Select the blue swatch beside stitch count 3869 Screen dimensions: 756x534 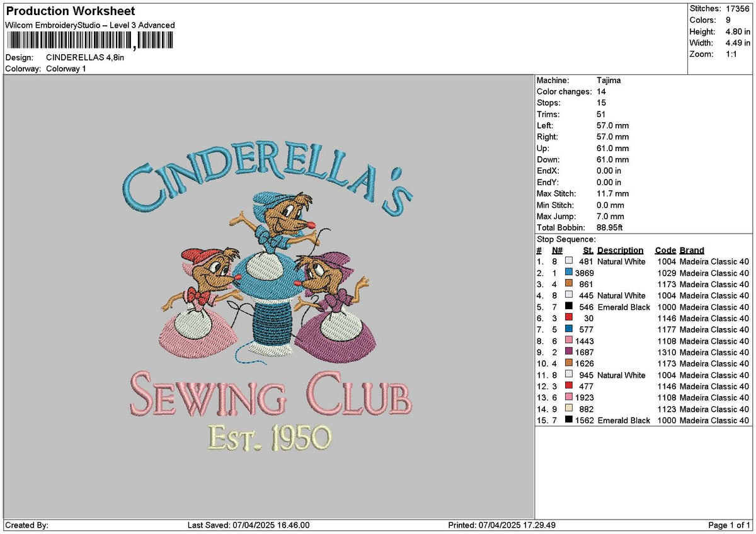[569, 272]
